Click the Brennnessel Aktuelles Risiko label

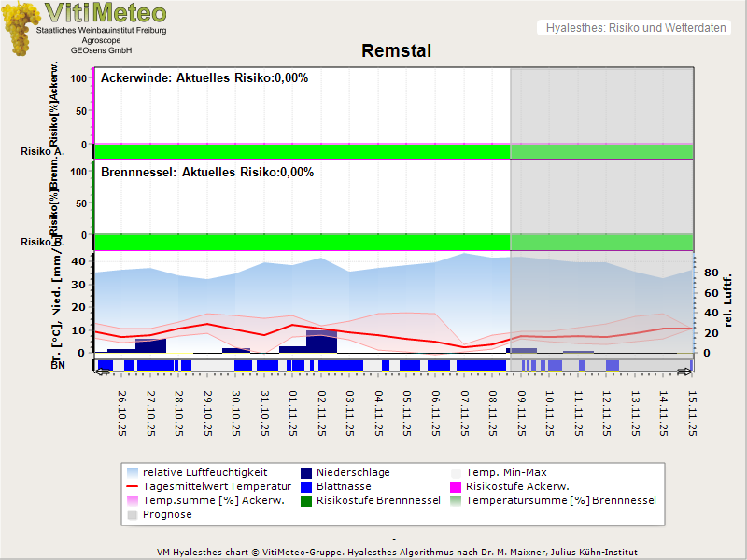pyautogui.click(x=206, y=173)
